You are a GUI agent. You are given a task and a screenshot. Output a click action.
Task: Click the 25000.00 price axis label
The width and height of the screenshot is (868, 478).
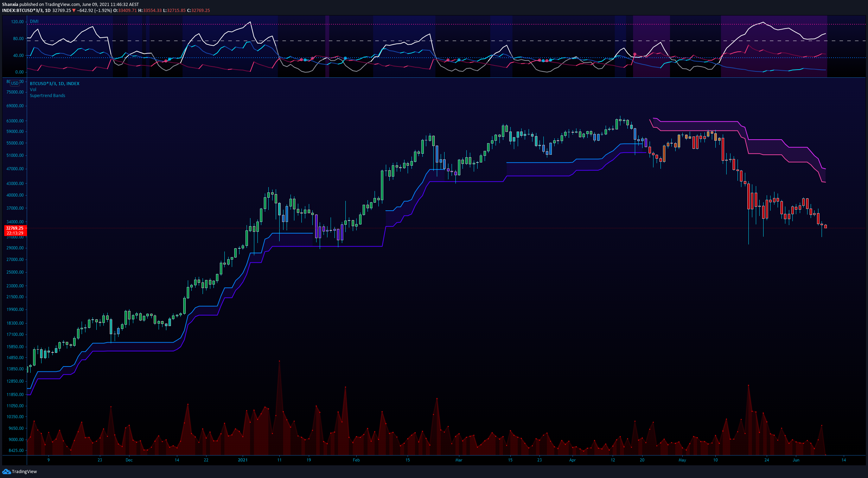point(15,272)
